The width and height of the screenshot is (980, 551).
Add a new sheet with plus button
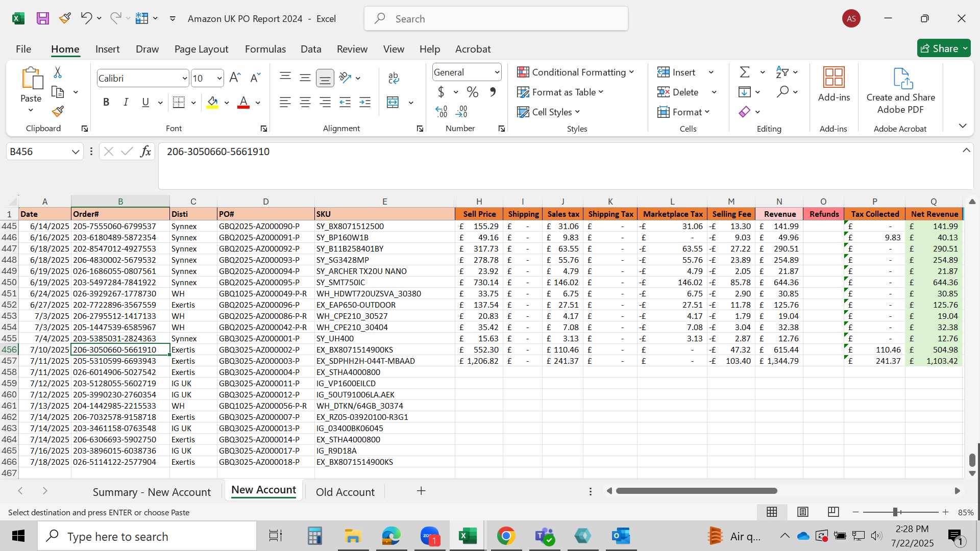(x=421, y=491)
